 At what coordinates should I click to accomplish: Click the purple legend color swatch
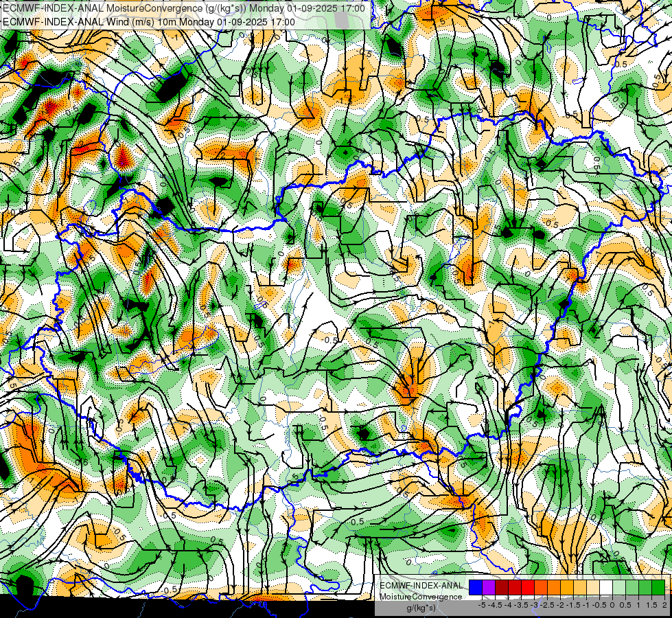click(x=489, y=588)
